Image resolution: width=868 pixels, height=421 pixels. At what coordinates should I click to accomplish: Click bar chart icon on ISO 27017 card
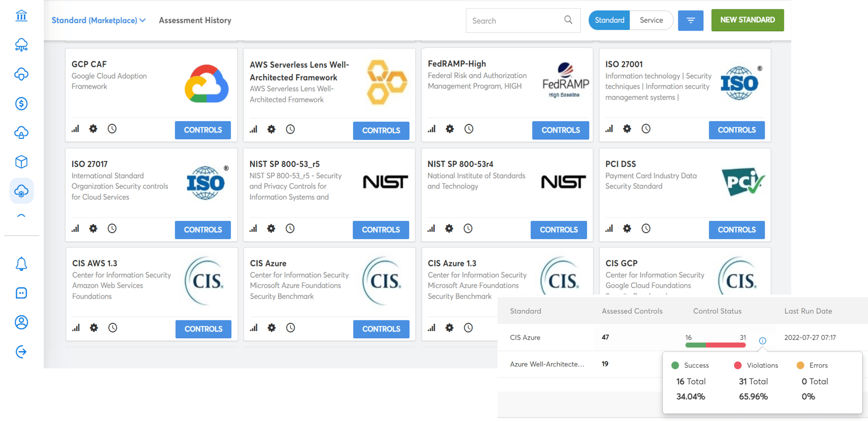pos(75,228)
